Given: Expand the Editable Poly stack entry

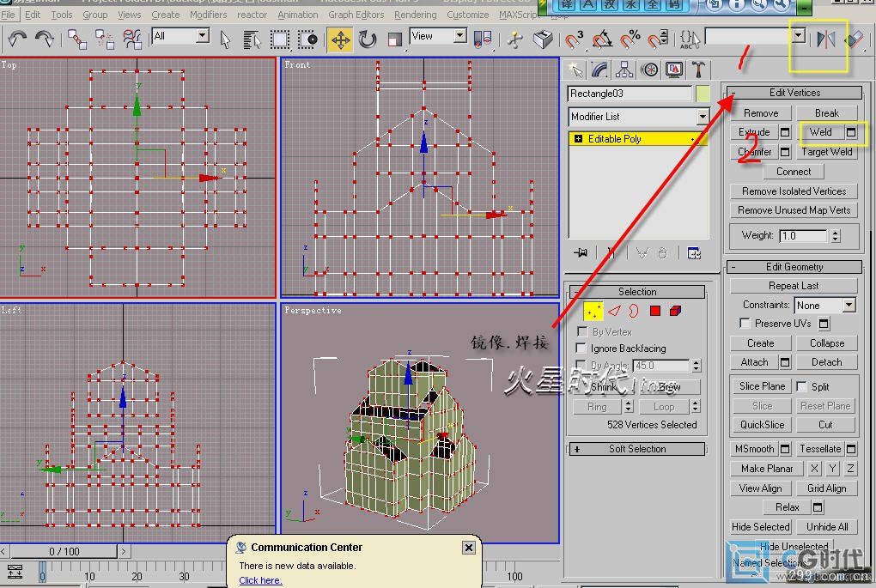Looking at the screenshot, I should point(578,138).
